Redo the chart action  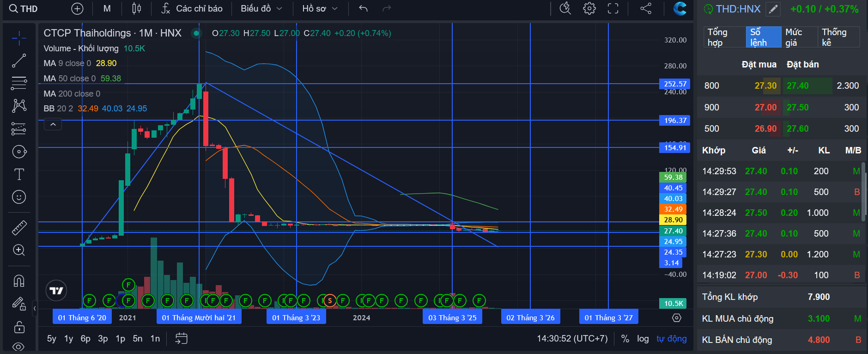tap(387, 9)
